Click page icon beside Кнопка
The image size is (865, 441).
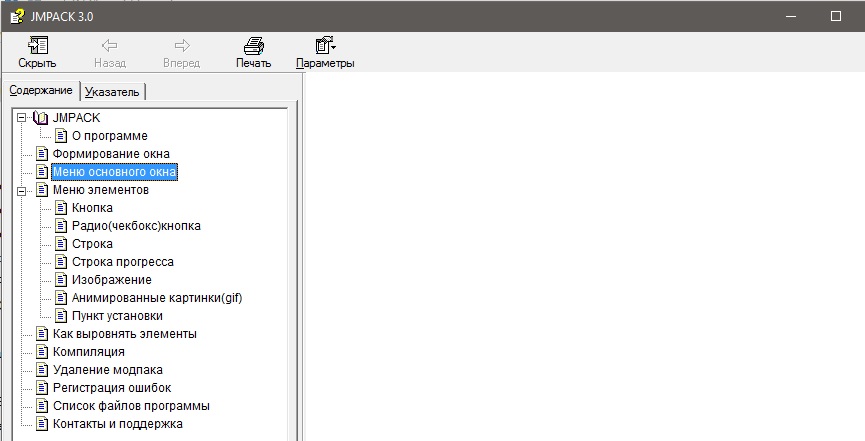tap(61, 208)
